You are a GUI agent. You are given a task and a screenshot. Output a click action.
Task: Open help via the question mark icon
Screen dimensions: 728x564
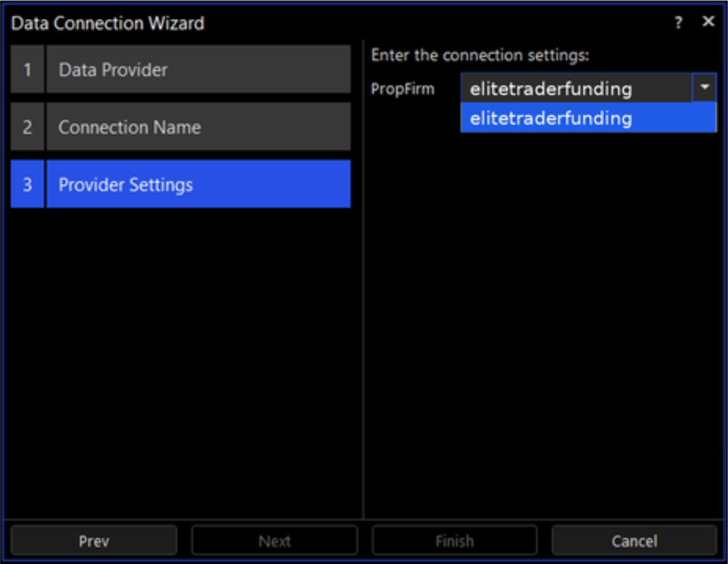click(678, 22)
